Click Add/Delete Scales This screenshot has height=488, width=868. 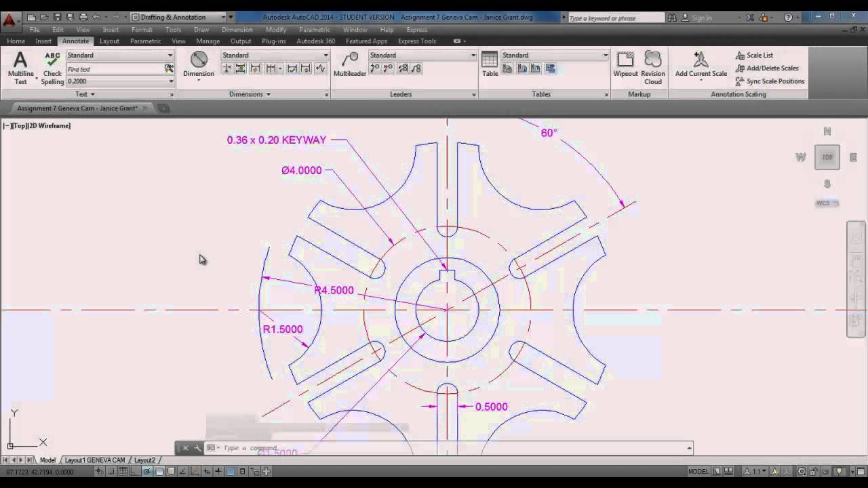[x=767, y=68]
